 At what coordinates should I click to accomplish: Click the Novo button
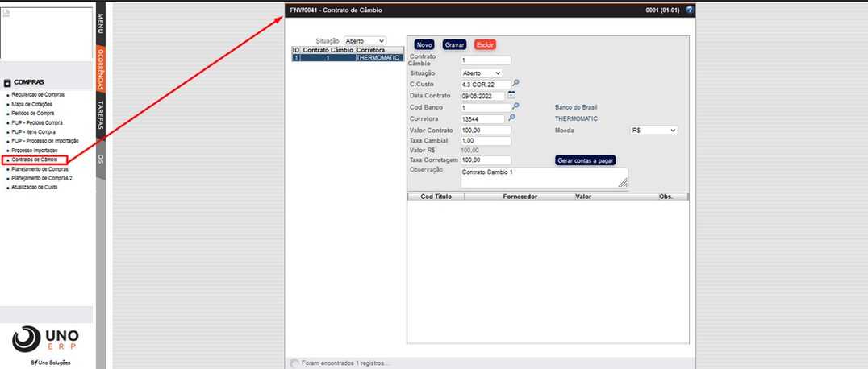(424, 44)
